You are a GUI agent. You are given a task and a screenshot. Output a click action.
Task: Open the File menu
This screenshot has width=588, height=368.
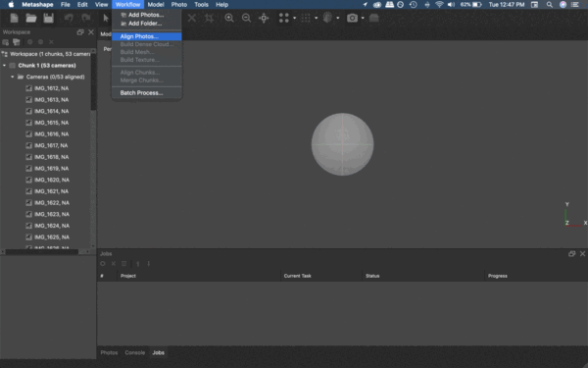(x=66, y=5)
